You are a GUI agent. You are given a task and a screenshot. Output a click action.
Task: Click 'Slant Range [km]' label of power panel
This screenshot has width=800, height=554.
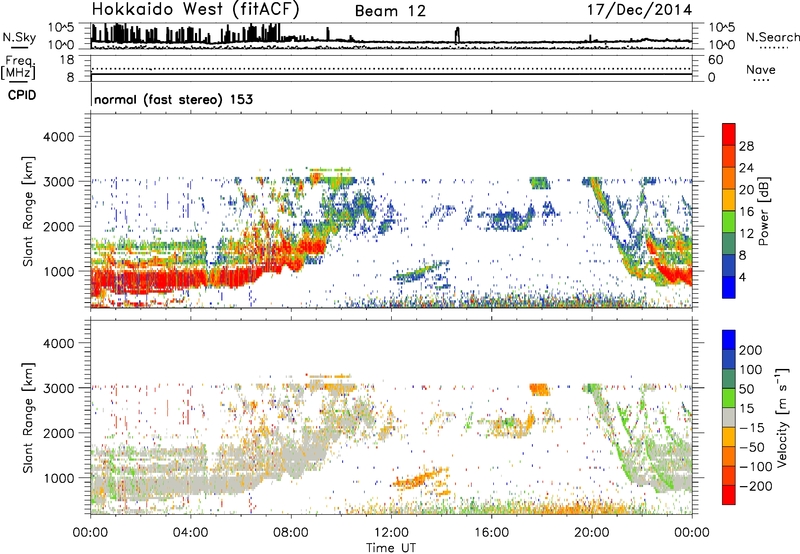[x=28, y=211]
